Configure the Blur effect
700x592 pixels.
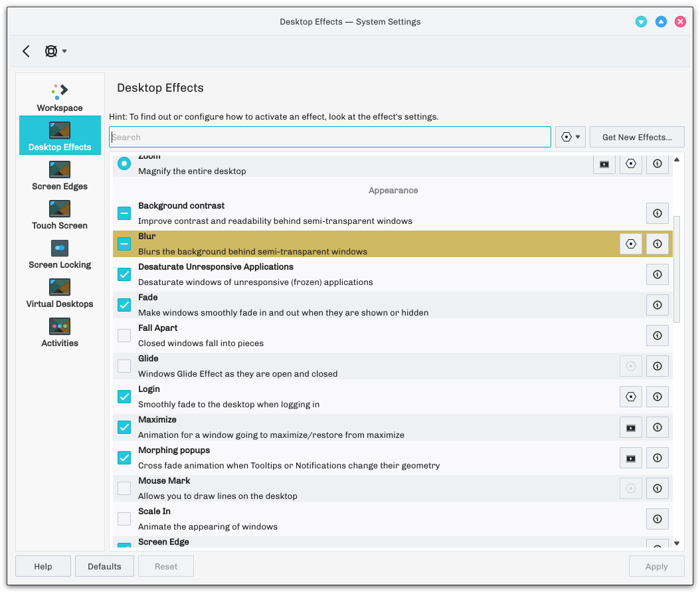pyautogui.click(x=630, y=244)
